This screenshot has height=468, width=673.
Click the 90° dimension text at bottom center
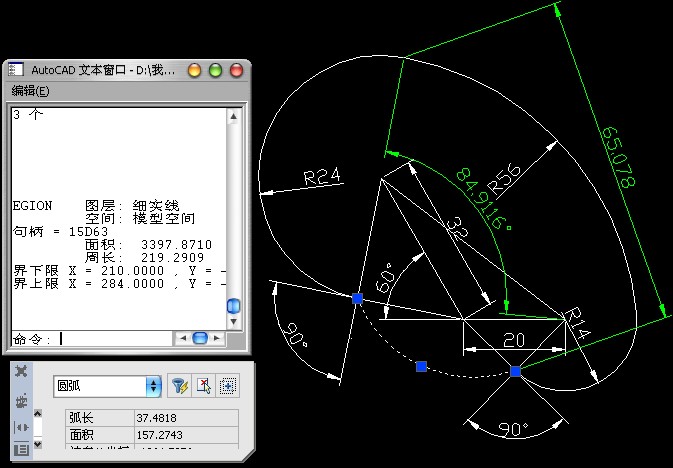(x=513, y=429)
